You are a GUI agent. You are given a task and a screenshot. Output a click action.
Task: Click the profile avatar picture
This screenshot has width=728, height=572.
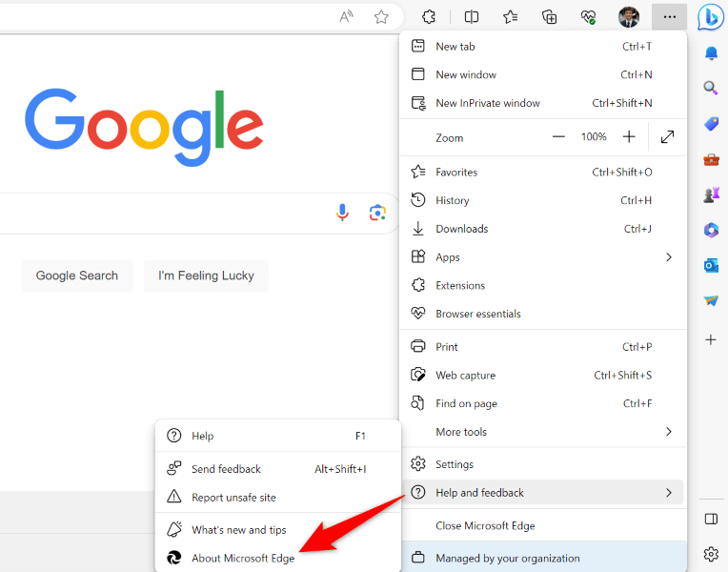click(629, 17)
